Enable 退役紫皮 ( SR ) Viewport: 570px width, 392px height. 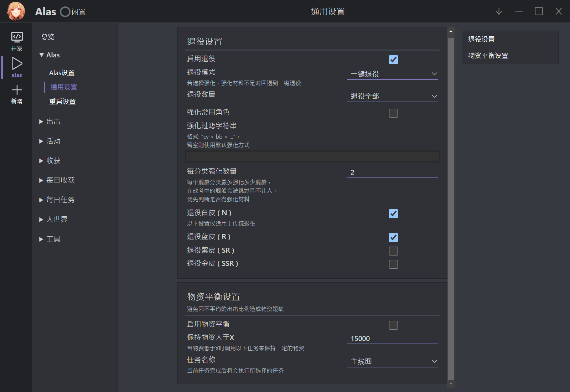pos(393,251)
